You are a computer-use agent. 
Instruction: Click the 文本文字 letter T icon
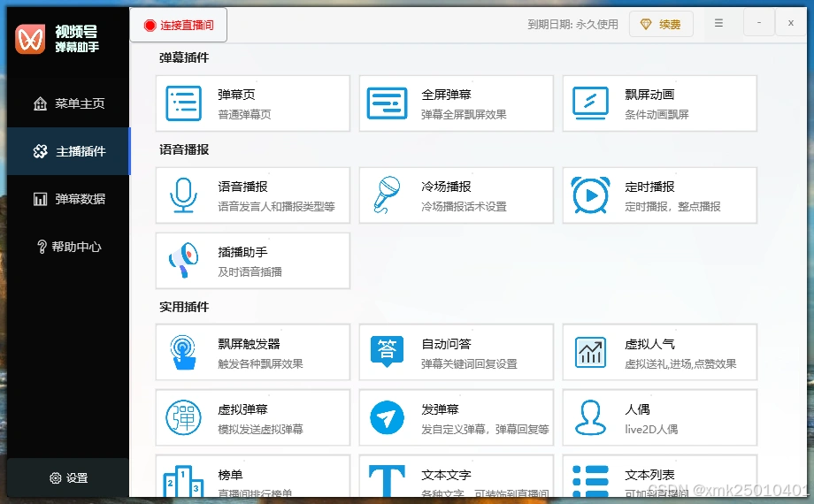coord(387,481)
